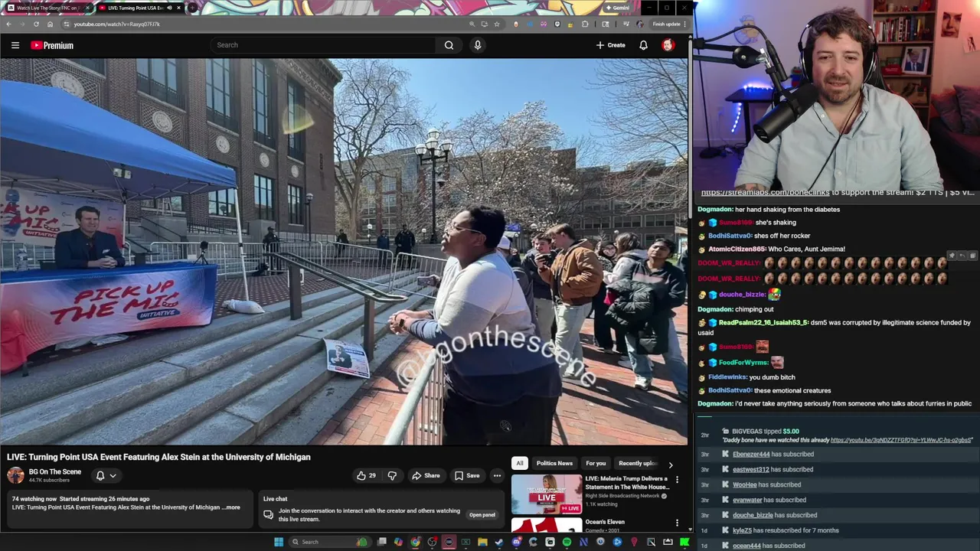Share the live stream video
Viewport: 980px width, 551px height.
tap(426, 476)
